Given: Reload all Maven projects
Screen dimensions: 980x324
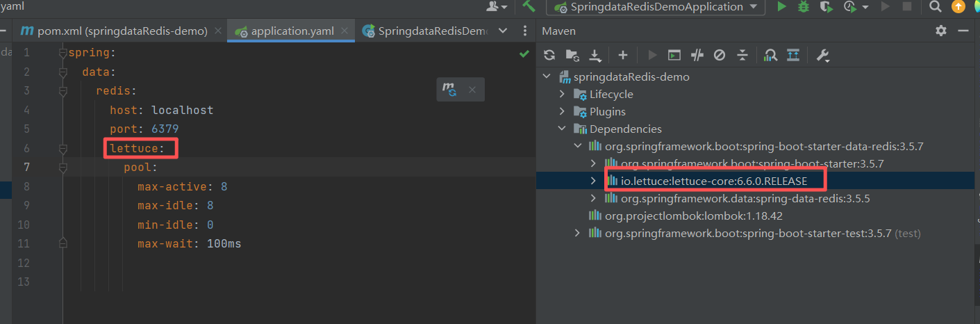Looking at the screenshot, I should coord(549,55).
